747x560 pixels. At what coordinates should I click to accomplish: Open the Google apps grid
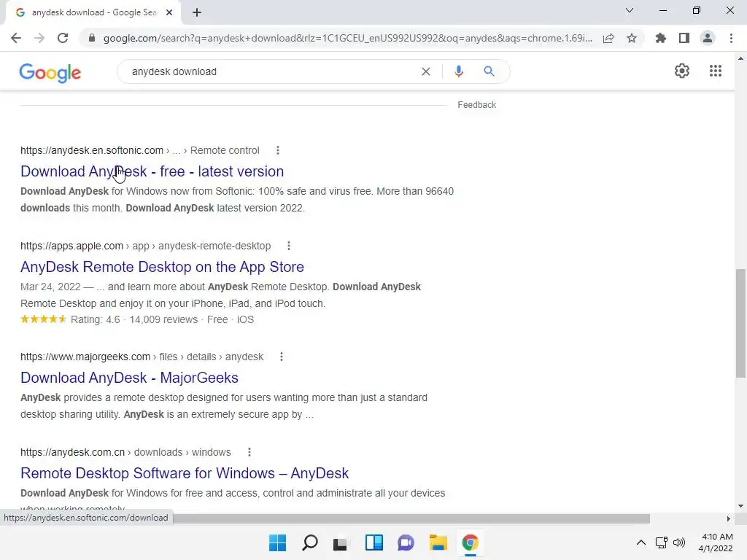(716, 71)
